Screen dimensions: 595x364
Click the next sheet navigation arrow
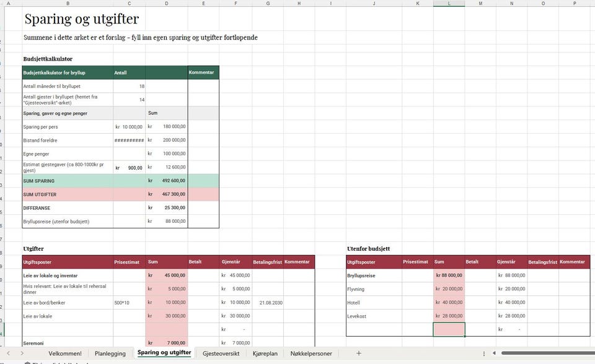point(22,353)
